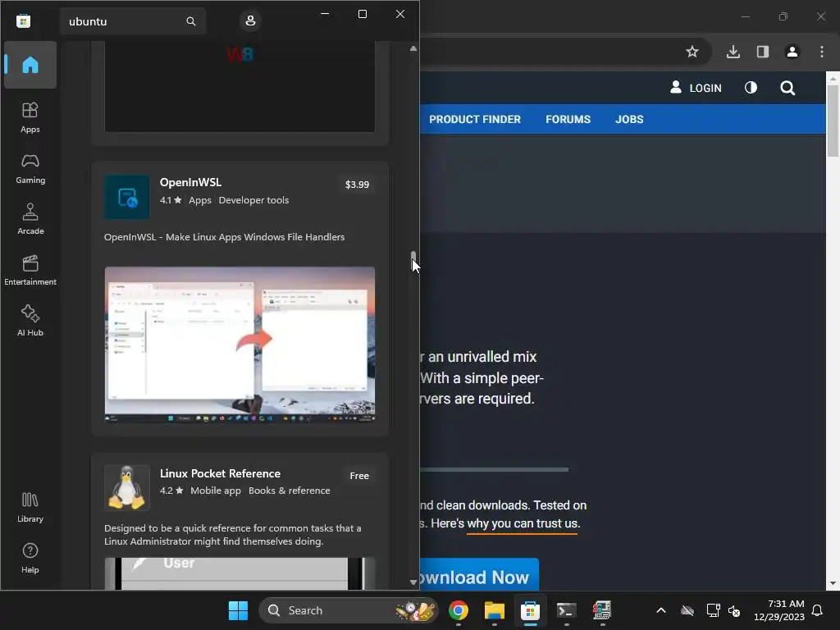
Task: Open PRODUCT FINDER in website nav
Action: (475, 120)
